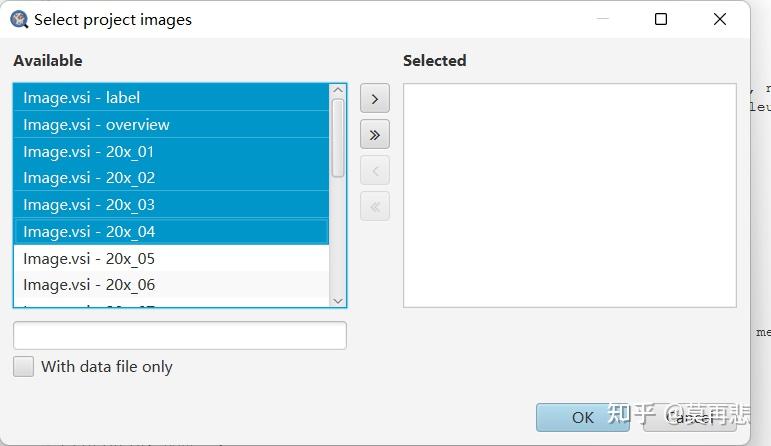Viewport: 771px width, 446px height.
Task: Choose Image.vsi - 20x_01 from the list
Action: tap(89, 151)
